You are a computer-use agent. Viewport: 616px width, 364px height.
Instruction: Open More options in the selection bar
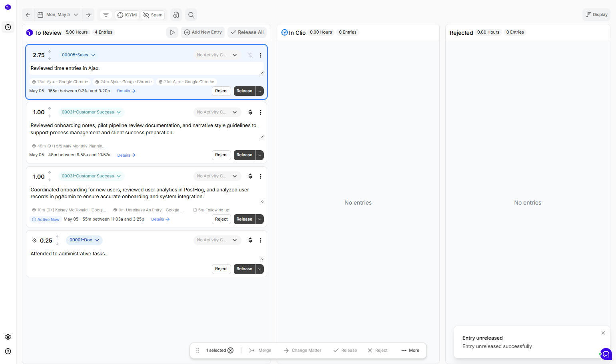(410, 350)
